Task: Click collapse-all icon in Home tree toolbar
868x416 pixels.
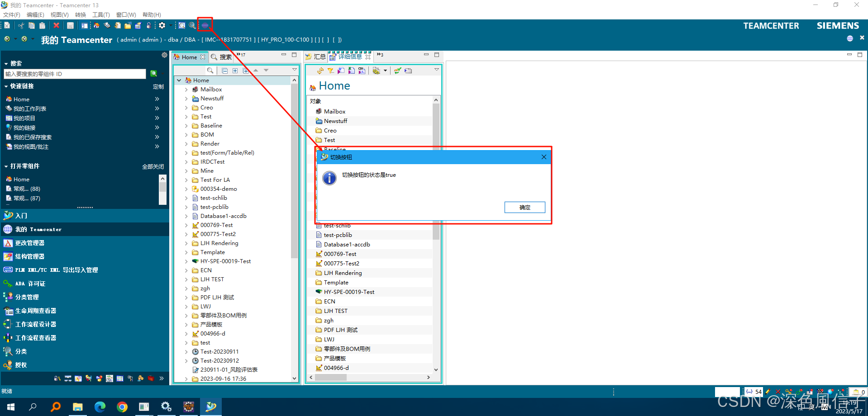Action: click(225, 71)
